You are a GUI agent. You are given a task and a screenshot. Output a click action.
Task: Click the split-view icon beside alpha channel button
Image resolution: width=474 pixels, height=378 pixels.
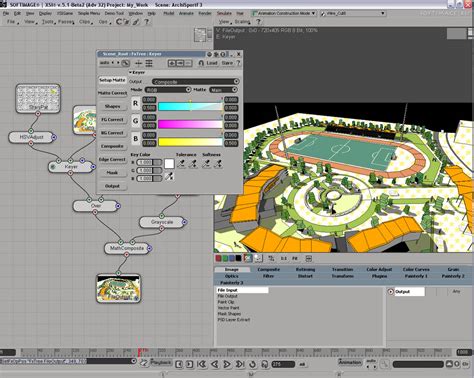248,258
